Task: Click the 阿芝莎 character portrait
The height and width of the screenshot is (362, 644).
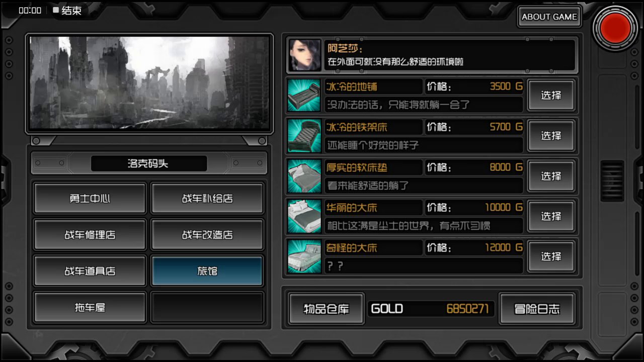Action: (x=304, y=55)
